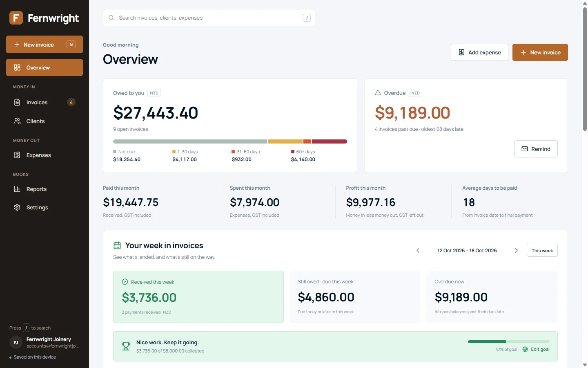This screenshot has width=588, height=368.
Task: Click the yellow 1–30 days bar segment
Action: 285,141
